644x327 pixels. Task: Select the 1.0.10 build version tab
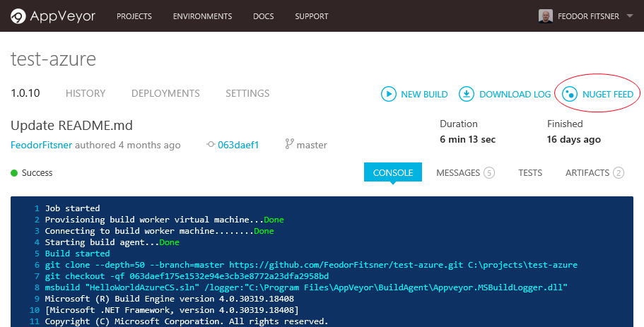[25, 93]
